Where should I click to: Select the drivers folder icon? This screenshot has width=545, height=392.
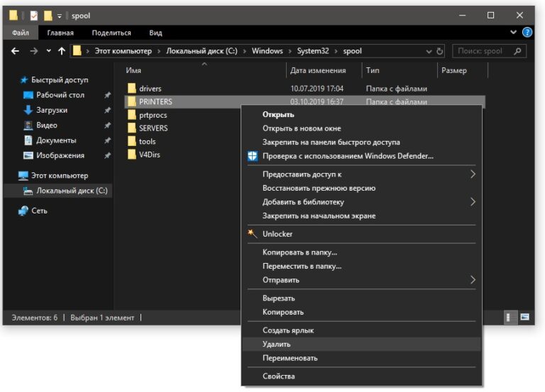coord(132,88)
